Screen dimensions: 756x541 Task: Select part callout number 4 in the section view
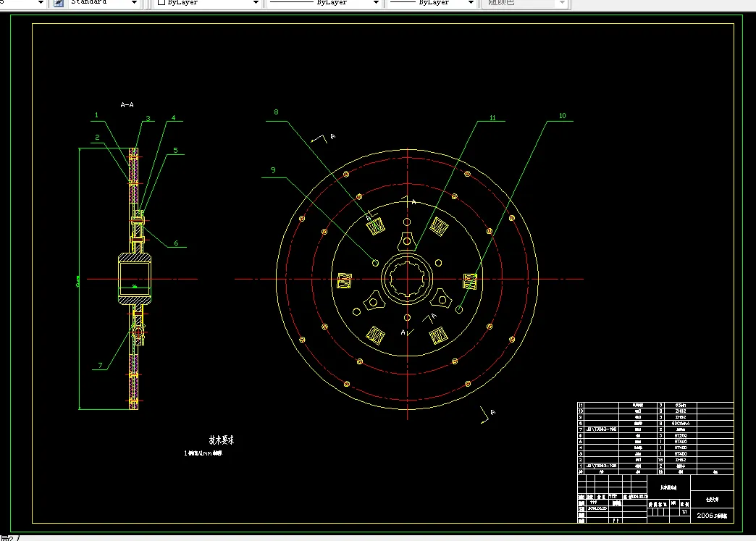174,117
